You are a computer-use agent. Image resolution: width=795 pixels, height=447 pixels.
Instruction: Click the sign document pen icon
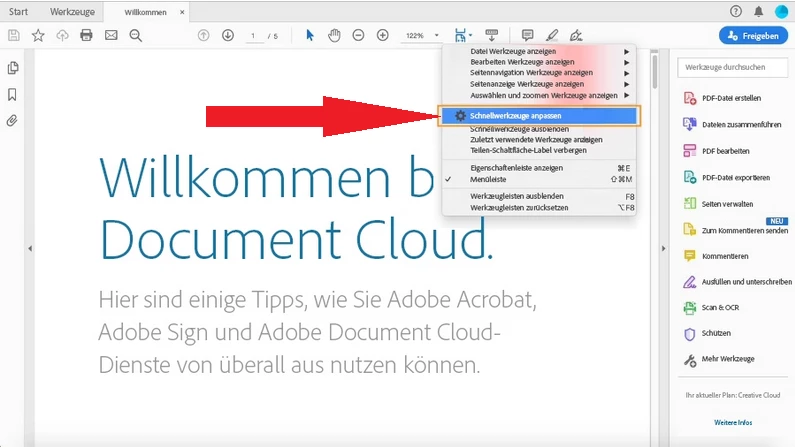576,35
